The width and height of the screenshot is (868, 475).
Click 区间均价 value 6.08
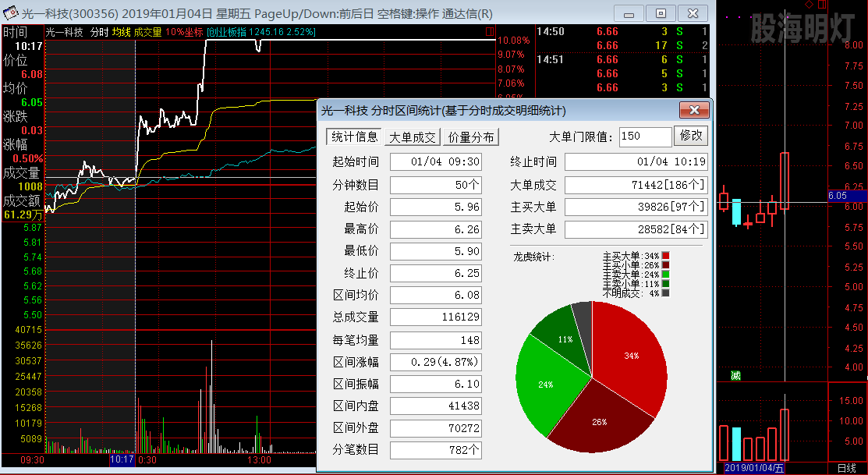[436, 295]
